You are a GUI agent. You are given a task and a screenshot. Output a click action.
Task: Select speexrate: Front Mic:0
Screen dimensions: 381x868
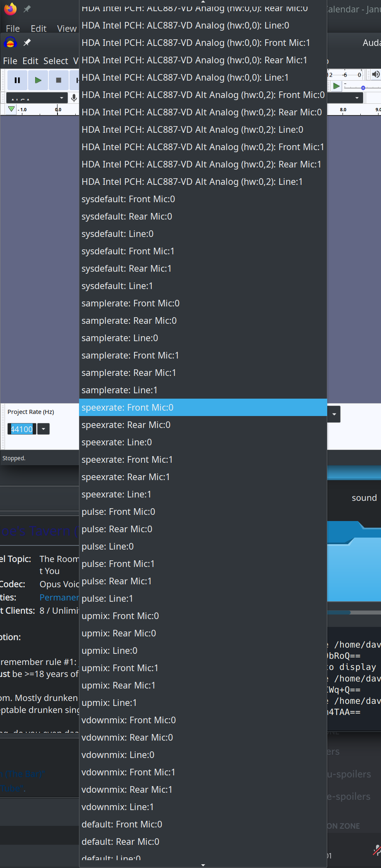pos(203,407)
